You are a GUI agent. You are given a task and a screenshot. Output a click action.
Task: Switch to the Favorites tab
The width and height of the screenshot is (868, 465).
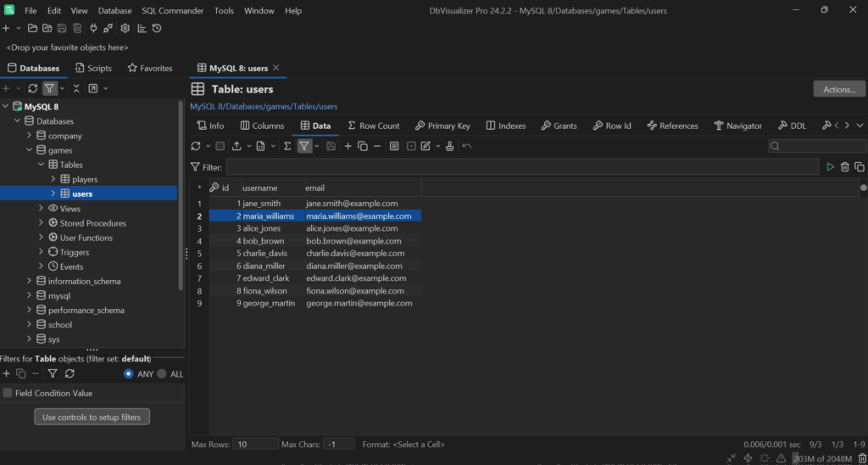[150, 68]
